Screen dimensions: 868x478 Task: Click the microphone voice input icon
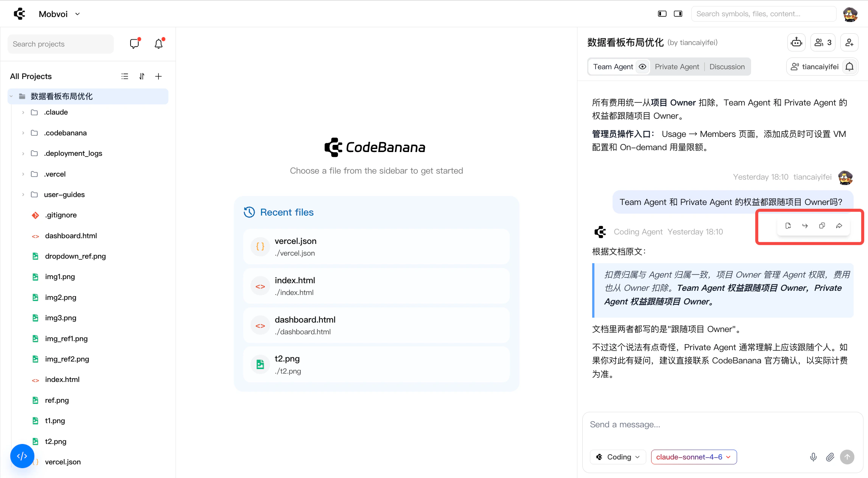(x=813, y=457)
